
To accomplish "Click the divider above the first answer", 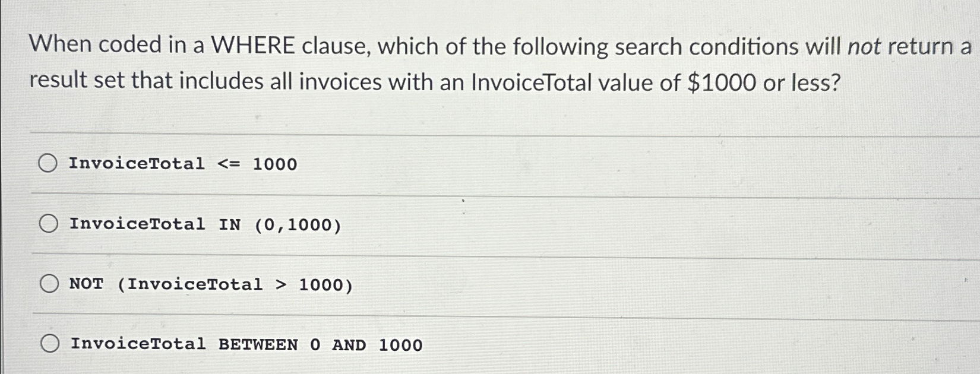I will click(416, 132).
